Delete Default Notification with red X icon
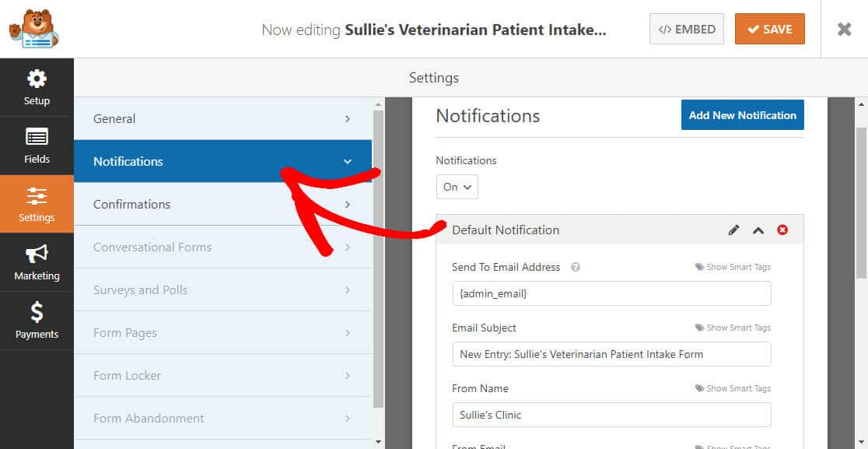Viewport: 868px width, 449px height. point(782,230)
